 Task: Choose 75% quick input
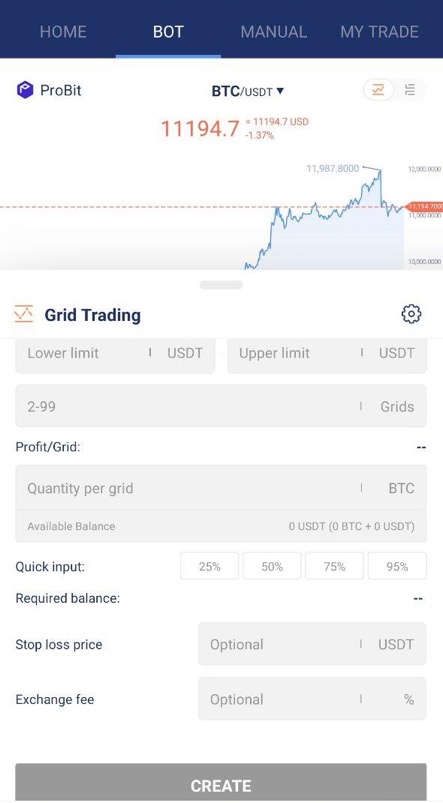click(334, 566)
